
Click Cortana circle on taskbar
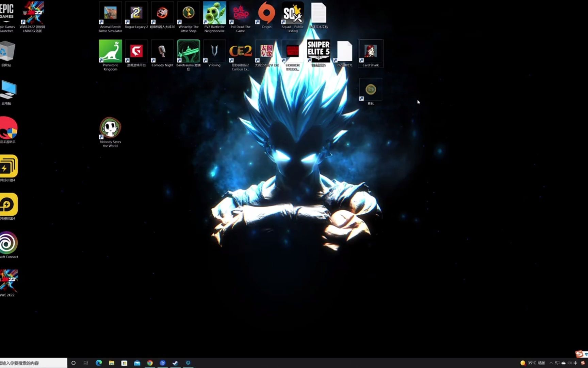[x=73, y=363]
